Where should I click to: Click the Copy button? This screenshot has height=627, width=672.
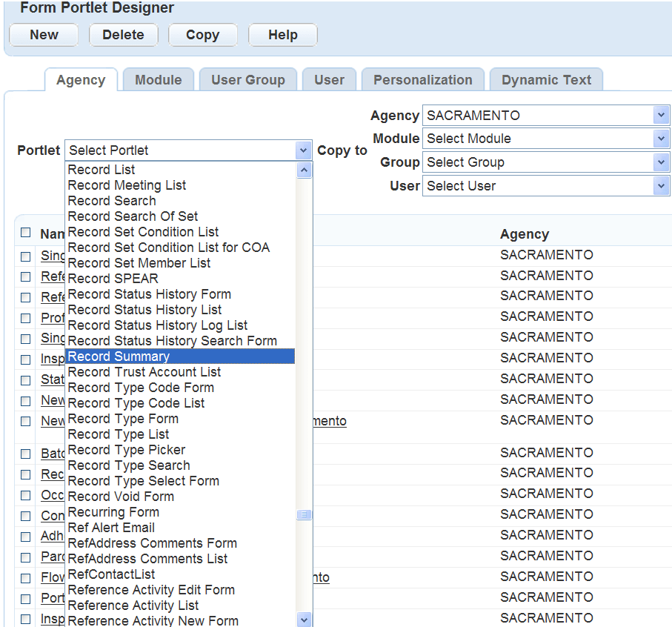(x=202, y=35)
